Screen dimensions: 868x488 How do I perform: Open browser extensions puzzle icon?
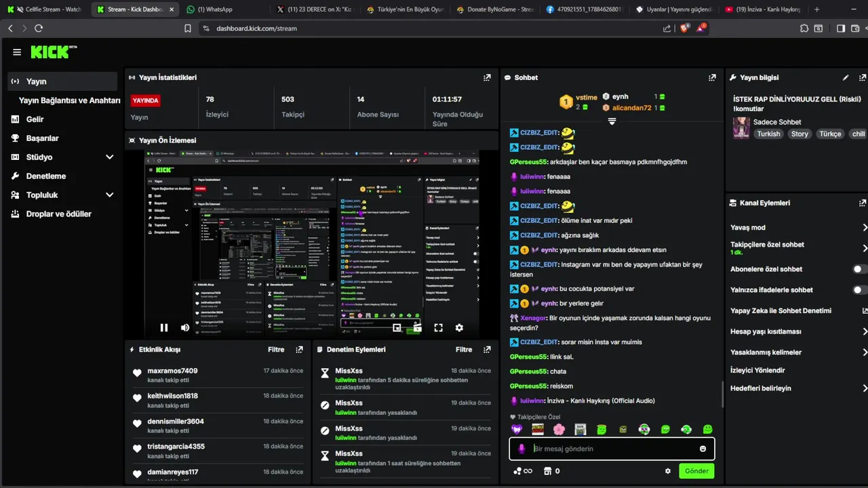point(804,28)
